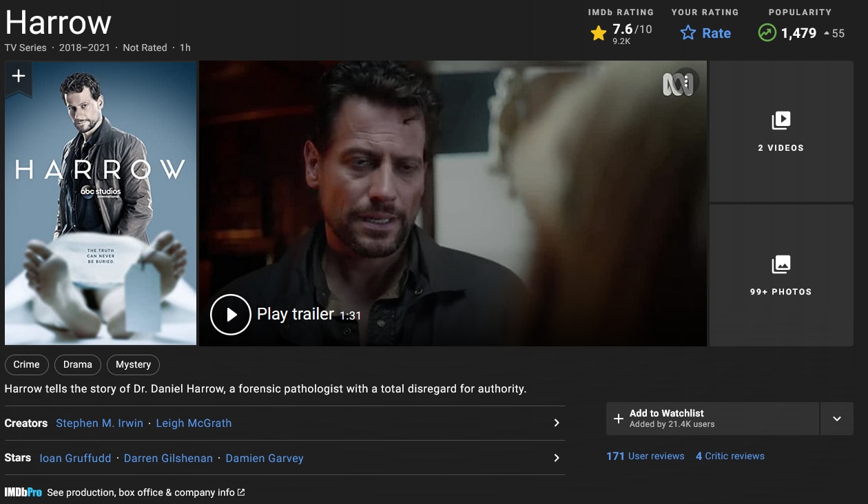
Task: Click the IMDbPro logo
Action: [x=23, y=492]
